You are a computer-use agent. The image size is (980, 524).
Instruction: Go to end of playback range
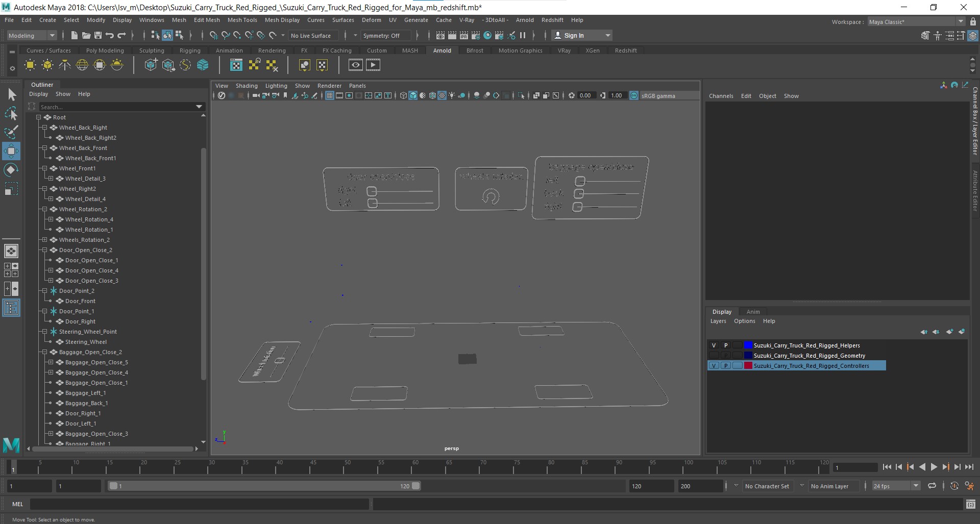pos(969,467)
